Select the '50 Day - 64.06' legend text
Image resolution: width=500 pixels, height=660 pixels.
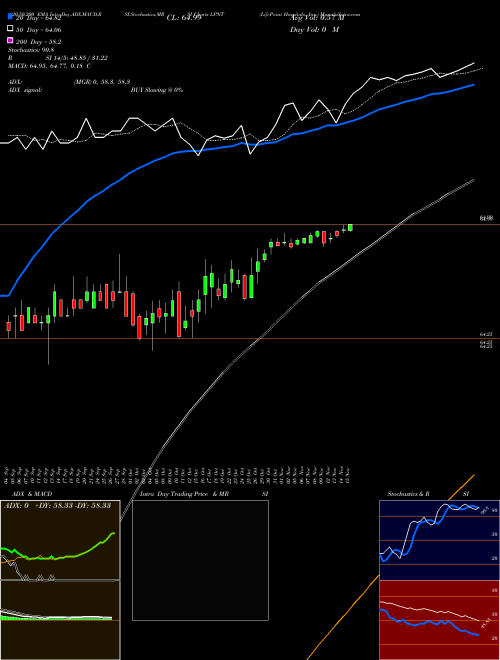[x=39, y=30]
